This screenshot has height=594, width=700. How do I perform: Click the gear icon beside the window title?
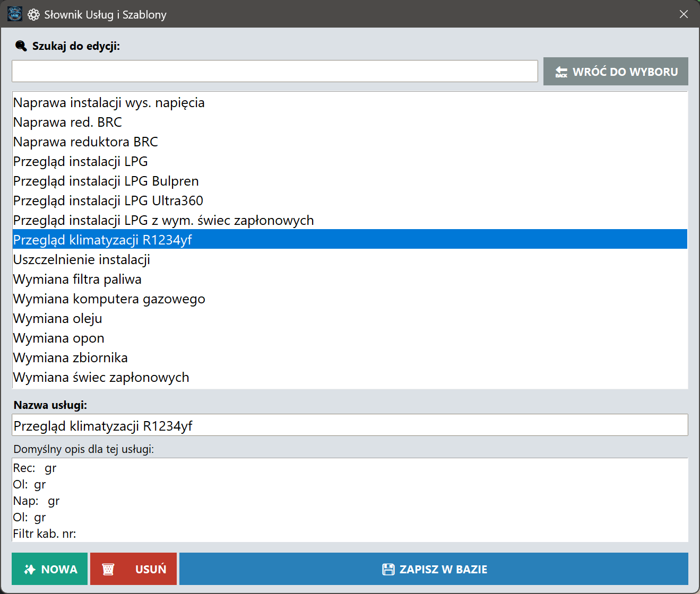[34, 15]
